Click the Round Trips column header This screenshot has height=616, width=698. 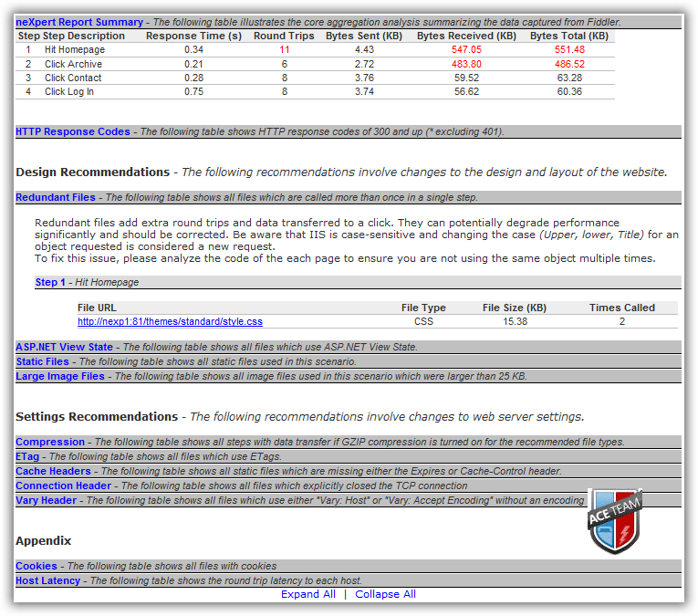click(x=284, y=37)
